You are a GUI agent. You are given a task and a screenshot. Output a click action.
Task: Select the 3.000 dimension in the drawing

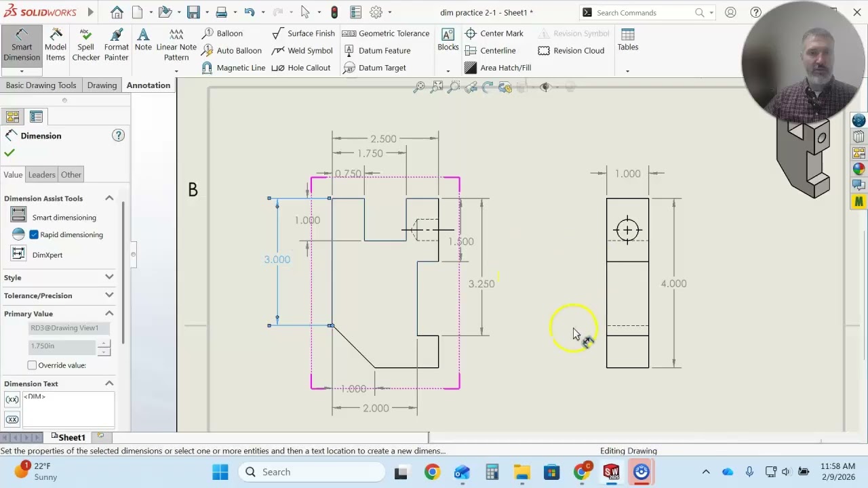(x=277, y=260)
